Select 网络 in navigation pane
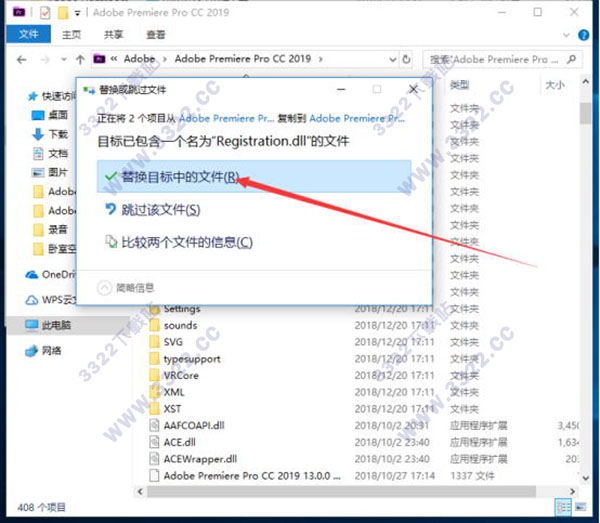 point(43,350)
